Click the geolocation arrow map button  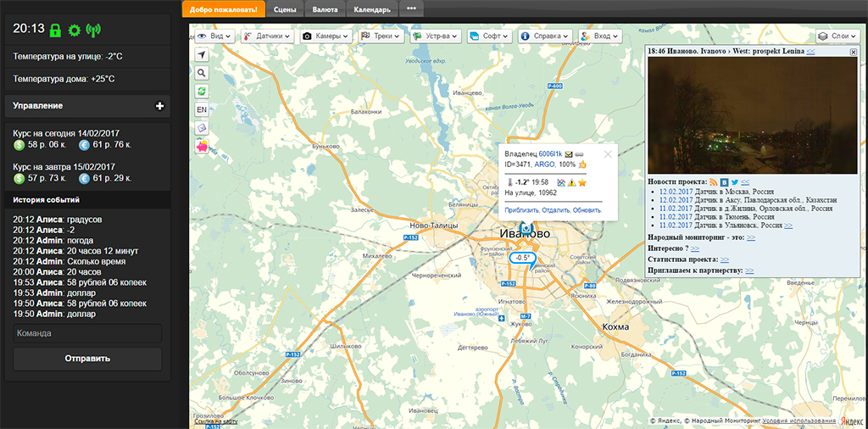click(x=202, y=54)
